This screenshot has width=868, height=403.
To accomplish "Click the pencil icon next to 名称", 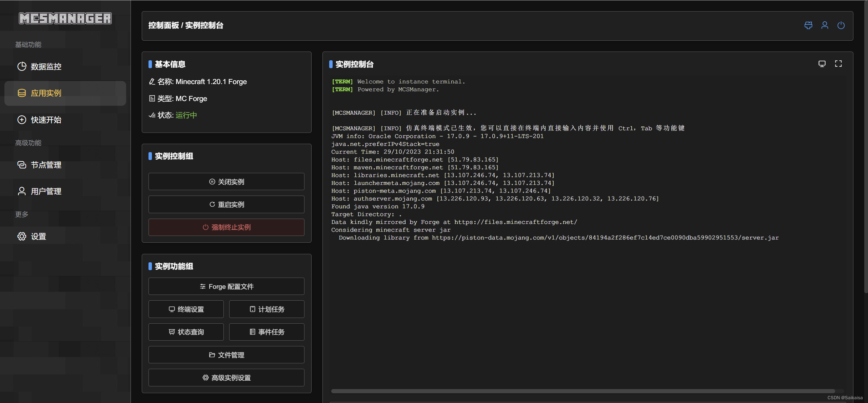I will 152,82.
